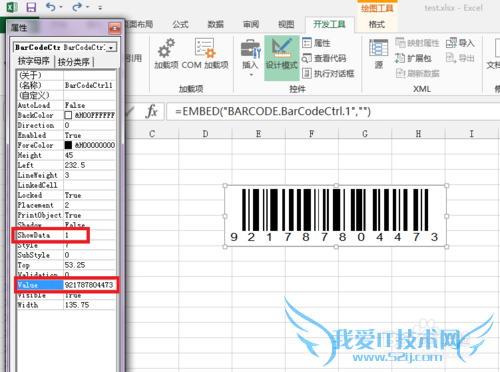
Task: Click the Undo arrow icon
Action: [x=50, y=7]
